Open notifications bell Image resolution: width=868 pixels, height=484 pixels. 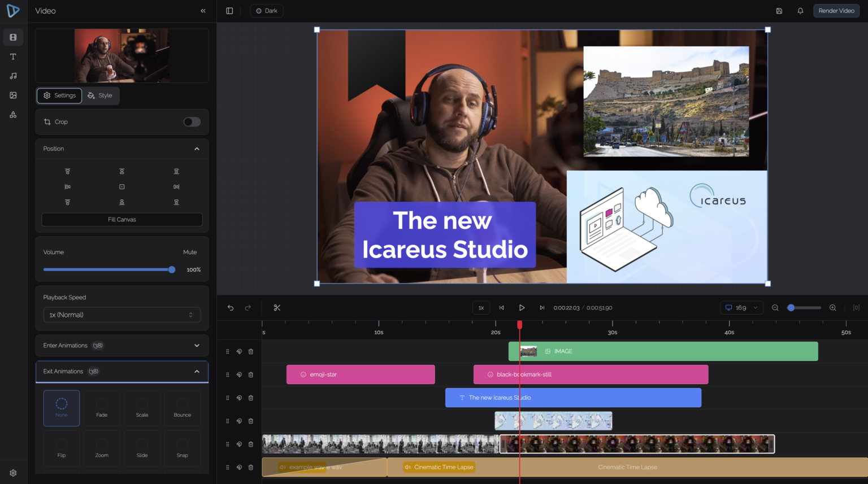click(x=800, y=11)
